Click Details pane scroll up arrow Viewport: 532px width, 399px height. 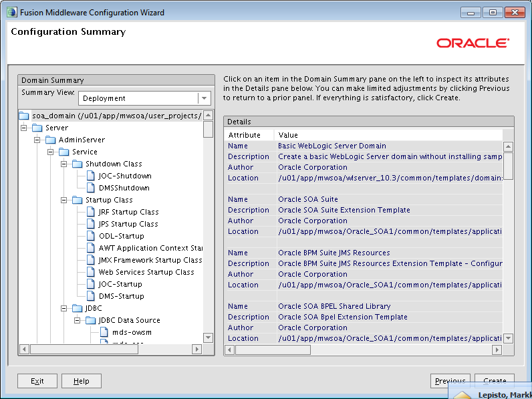508,147
